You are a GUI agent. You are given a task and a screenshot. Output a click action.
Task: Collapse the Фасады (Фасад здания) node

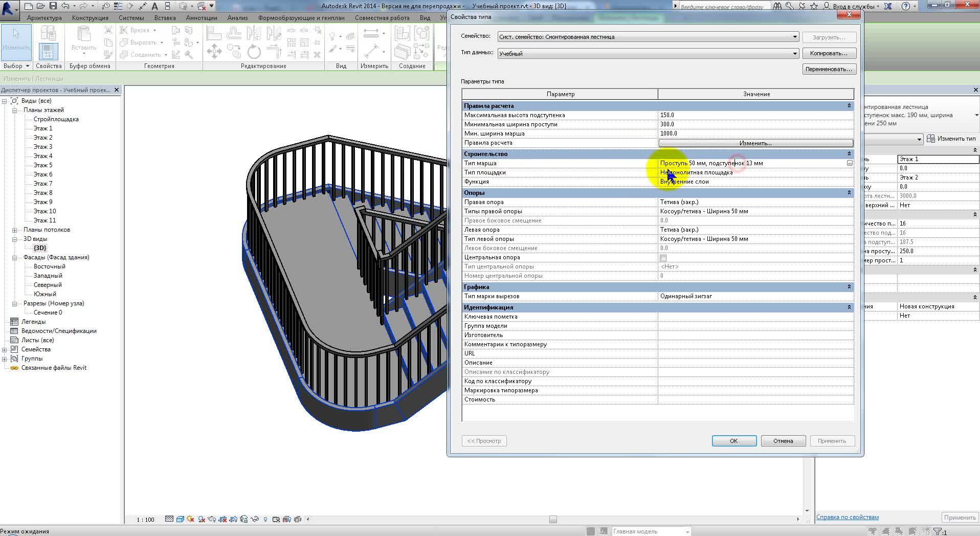click(x=14, y=257)
